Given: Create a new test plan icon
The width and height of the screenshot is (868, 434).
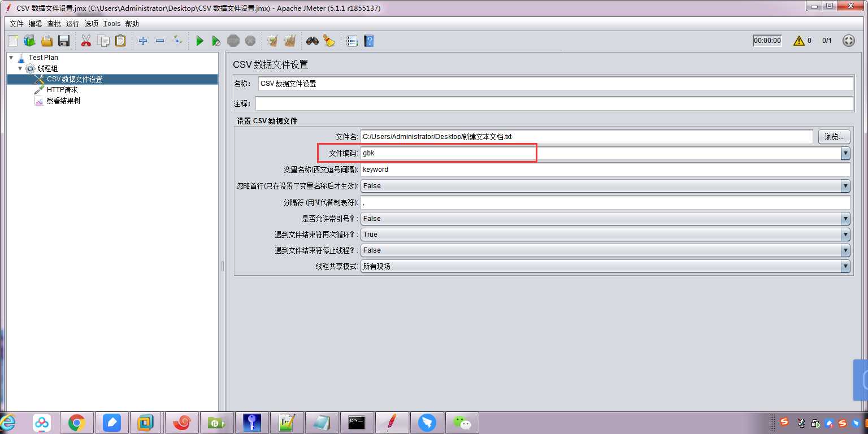Looking at the screenshot, I should tap(13, 41).
